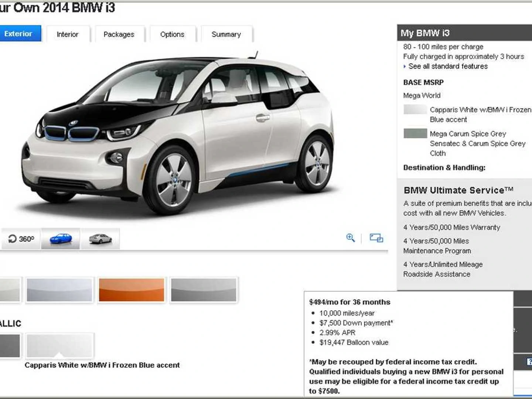Go to the Options tab
This screenshot has height=399, width=532.
172,34
